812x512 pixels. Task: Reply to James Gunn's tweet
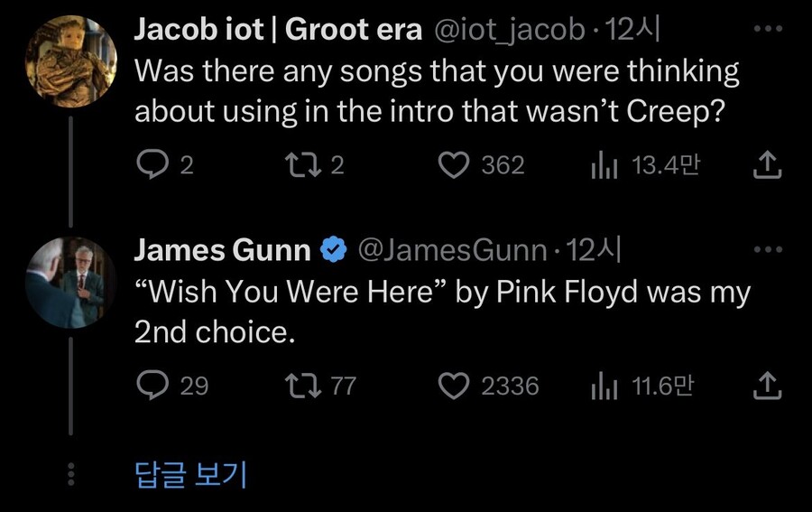(x=149, y=386)
